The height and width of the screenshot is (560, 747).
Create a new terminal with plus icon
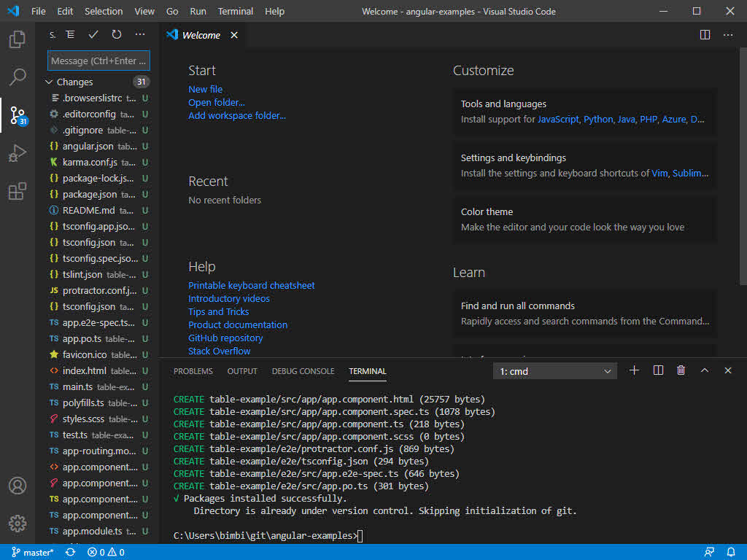[x=634, y=370]
